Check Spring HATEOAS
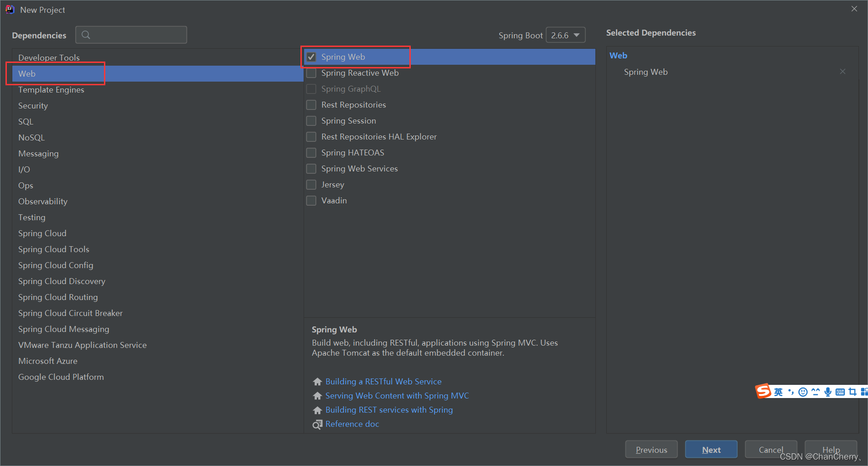This screenshot has height=466, width=868. [x=311, y=153]
